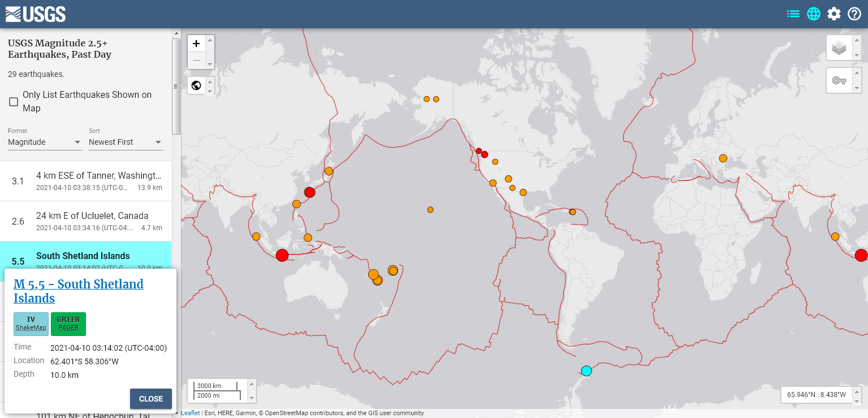Zoom in with the plus button

pyautogui.click(x=196, y=44)
